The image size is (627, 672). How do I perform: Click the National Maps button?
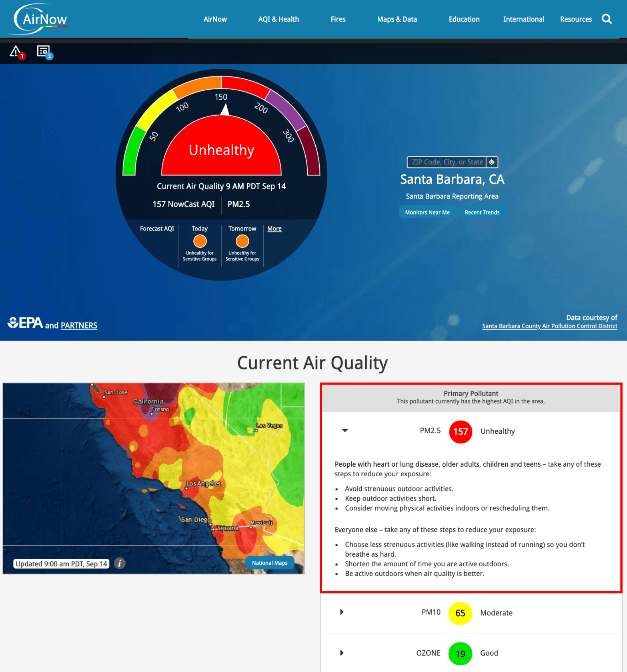pyautogui.click(x=269, y=563)
